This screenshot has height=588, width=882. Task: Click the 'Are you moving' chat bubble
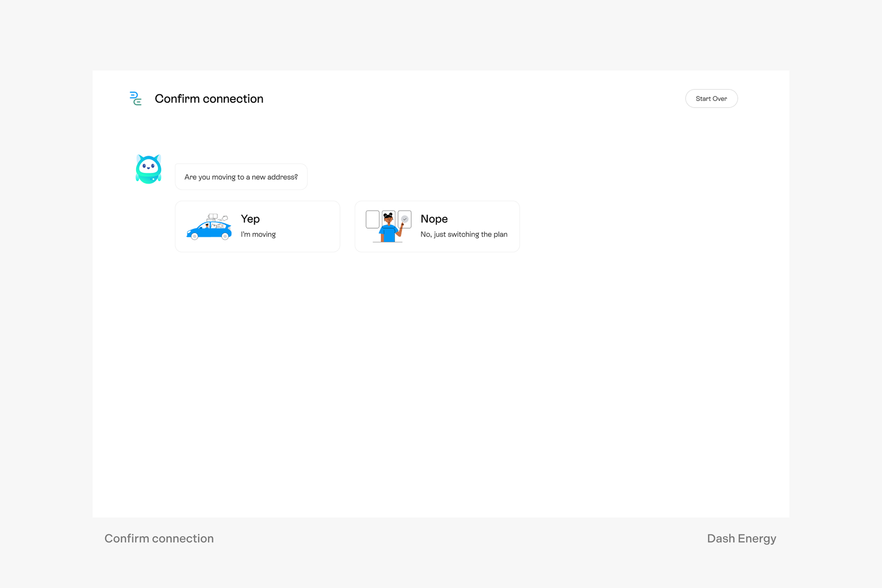click(241, 177)
